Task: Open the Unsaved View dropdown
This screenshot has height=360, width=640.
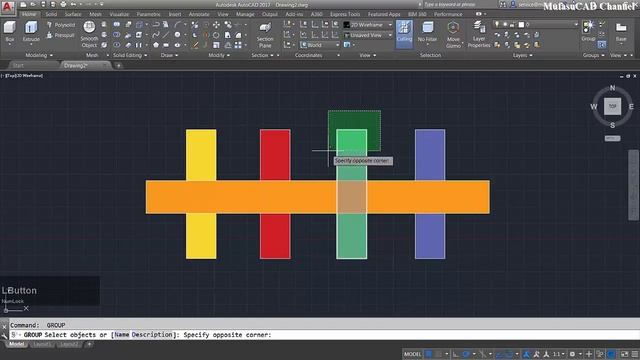Action: (x=367, y=35)
